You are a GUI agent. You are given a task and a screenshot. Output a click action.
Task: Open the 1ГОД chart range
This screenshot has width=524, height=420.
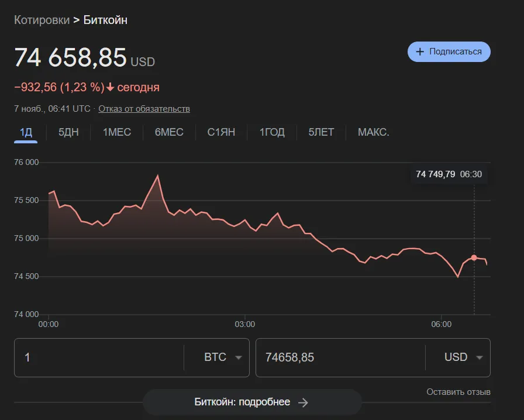tap(272, 132)
